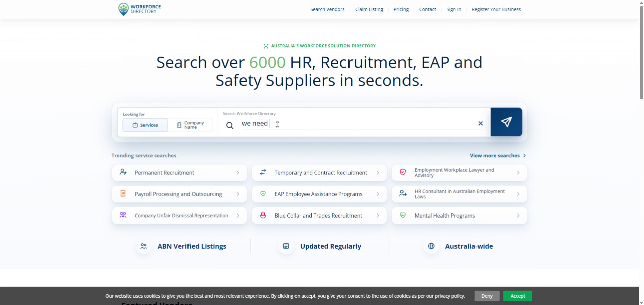Click the Trending service searches heading

click(x=144, y=156)
